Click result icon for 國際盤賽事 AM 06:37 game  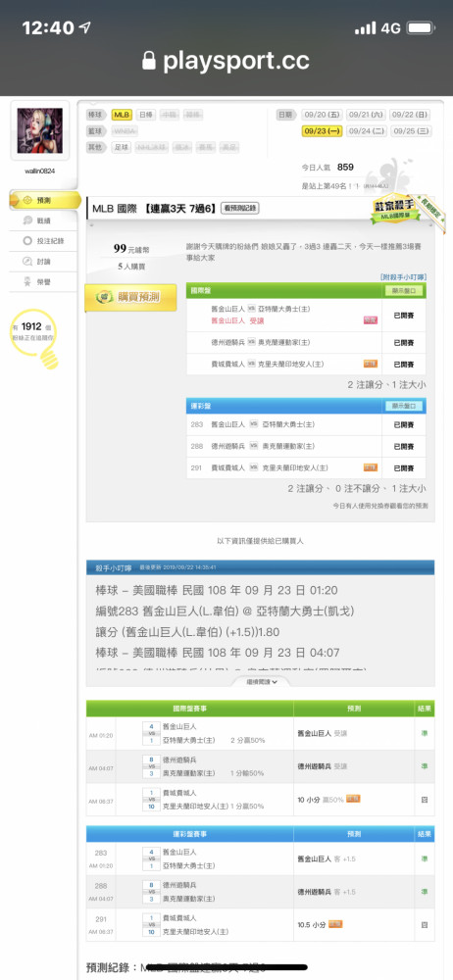pos(425,800)
